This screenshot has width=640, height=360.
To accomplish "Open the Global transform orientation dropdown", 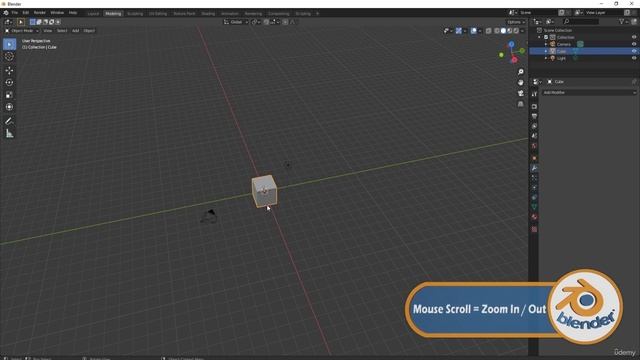I will click(x=236, y=22).
